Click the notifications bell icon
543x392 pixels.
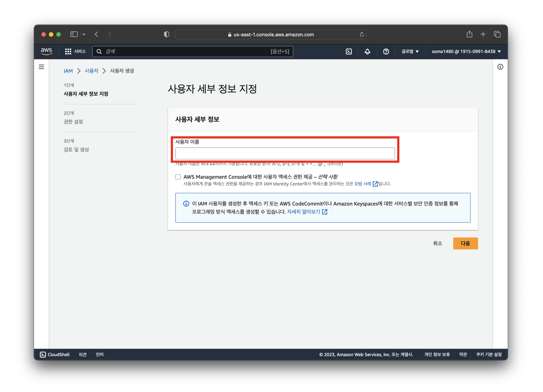pos(367,51)
